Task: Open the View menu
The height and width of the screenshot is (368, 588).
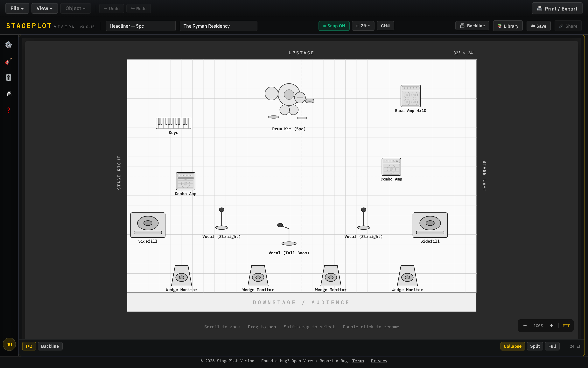Action: pos(45,9)
